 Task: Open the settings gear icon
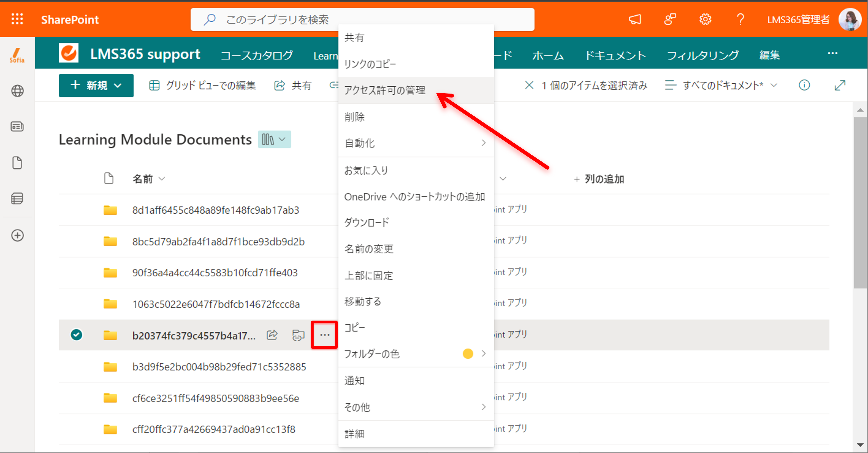(705, 19)
